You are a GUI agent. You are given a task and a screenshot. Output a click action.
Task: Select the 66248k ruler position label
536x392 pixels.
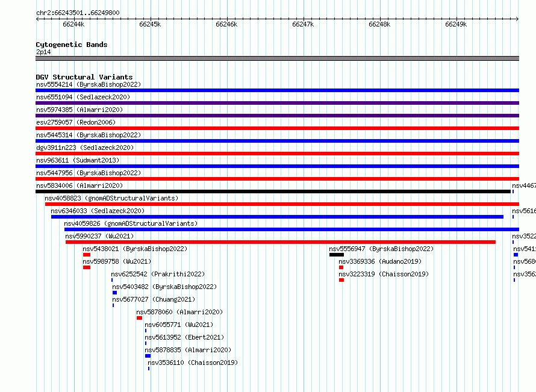point(379,24)
